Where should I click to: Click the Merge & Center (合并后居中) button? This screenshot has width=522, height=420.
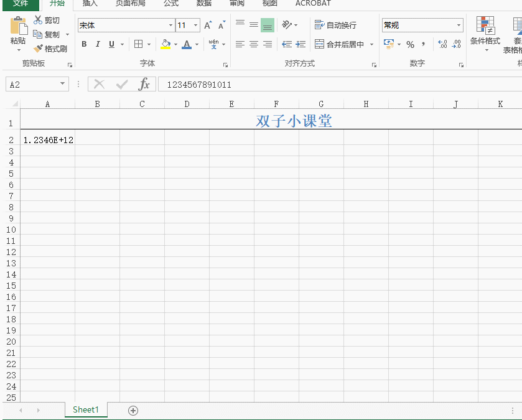pyautogui.click(x=340, y=44)
